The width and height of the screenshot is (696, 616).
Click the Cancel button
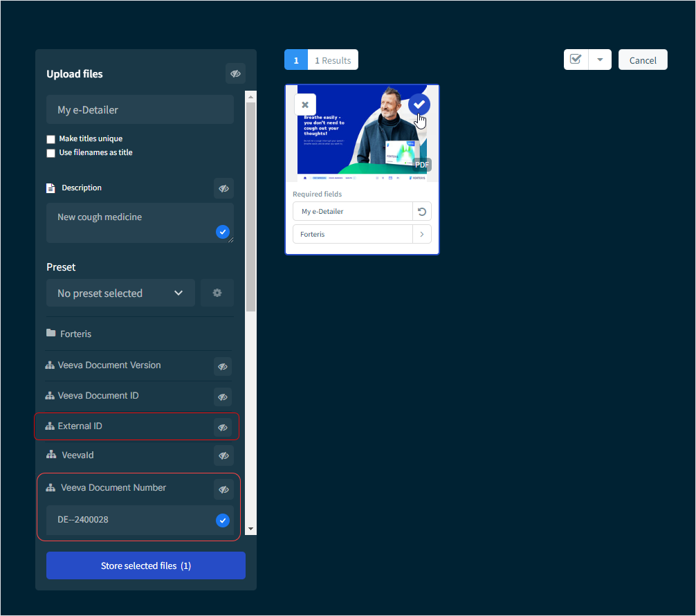tap(643, 60)
